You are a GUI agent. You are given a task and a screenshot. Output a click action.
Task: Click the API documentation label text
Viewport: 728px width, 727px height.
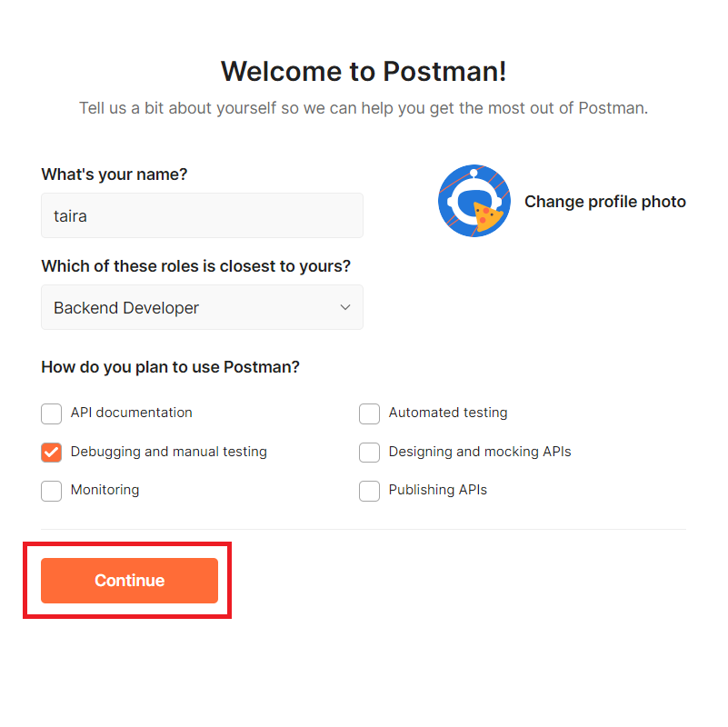[x=132, y=413]
